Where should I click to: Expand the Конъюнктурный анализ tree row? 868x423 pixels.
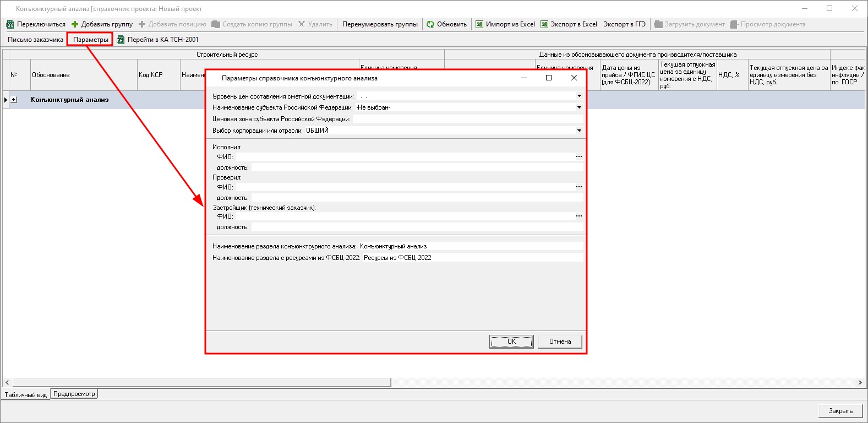pos(14,100)
